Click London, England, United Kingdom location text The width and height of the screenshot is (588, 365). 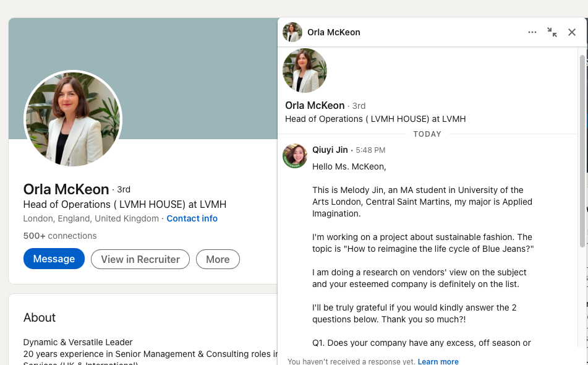91,219
